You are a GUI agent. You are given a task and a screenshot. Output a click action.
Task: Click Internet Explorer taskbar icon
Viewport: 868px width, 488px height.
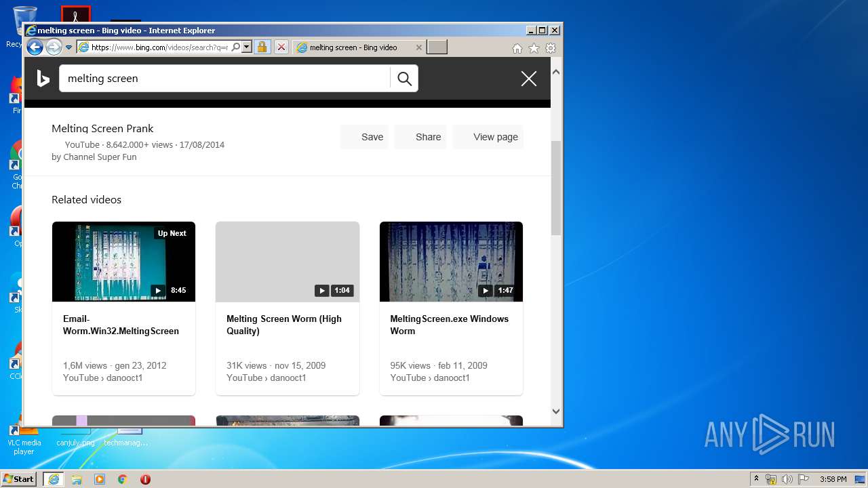(x=54, y=479)
